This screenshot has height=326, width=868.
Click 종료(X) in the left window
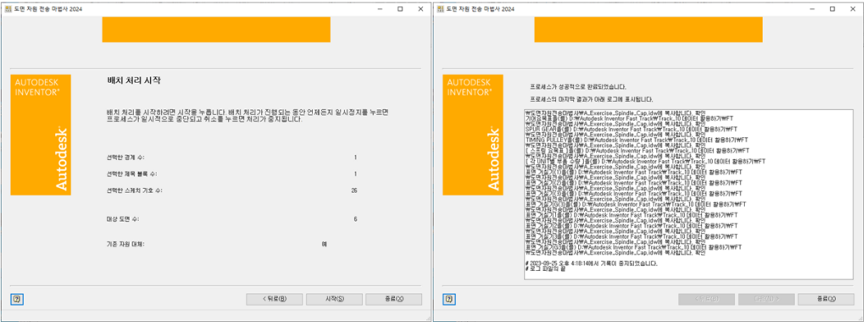393,299
